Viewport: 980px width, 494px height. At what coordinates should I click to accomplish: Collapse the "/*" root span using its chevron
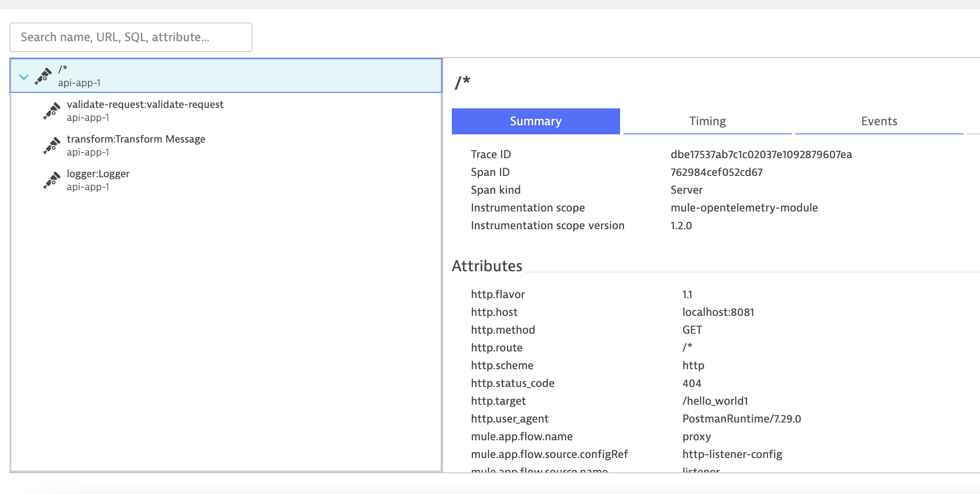[23, 76]
